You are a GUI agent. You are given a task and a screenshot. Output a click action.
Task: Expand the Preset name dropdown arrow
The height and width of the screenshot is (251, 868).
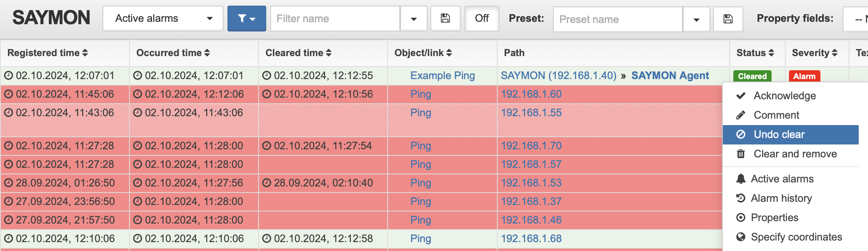pyautogui.click(x=697, y=19)
